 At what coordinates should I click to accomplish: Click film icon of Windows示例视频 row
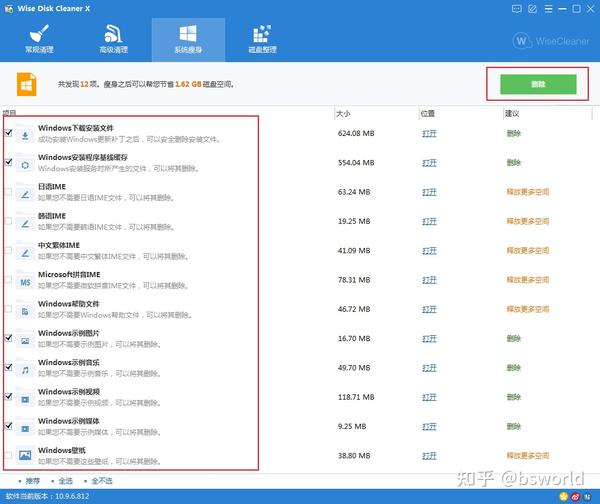(x=25, y=398)
